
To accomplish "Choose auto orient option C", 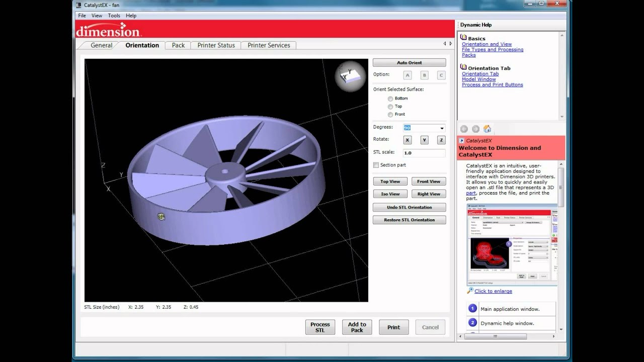I will pyautogui.click(x=441, y=75).
